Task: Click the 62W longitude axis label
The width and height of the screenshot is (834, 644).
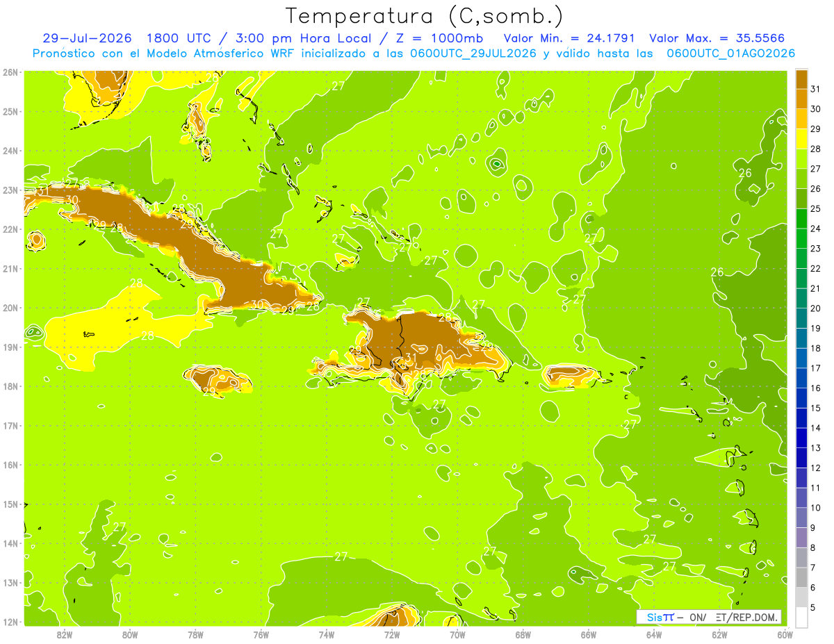Action: (x=719, y=634)
